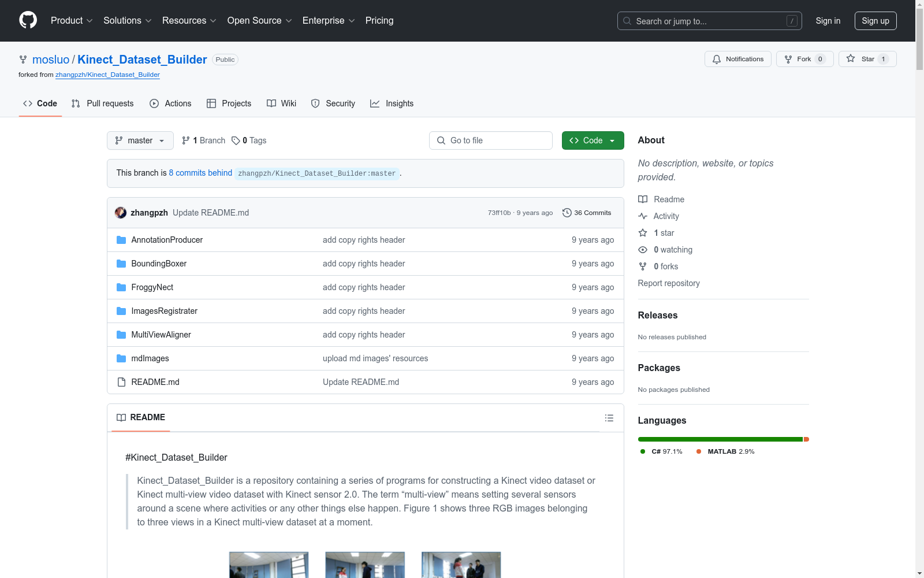
Task: Switch to the Insights tab
Action: click(392, 103)
